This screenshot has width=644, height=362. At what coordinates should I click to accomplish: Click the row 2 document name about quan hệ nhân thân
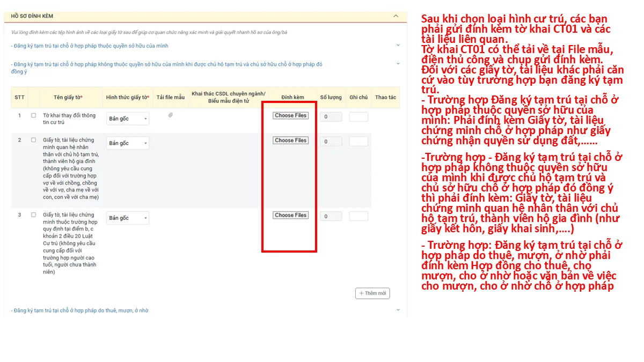(x=71, y=168)
